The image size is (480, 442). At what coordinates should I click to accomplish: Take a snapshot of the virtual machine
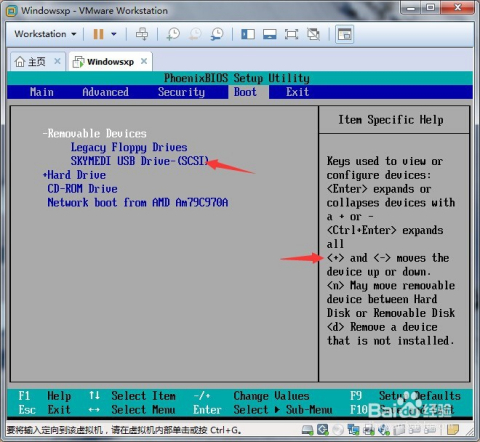click(x=173, y=34)
